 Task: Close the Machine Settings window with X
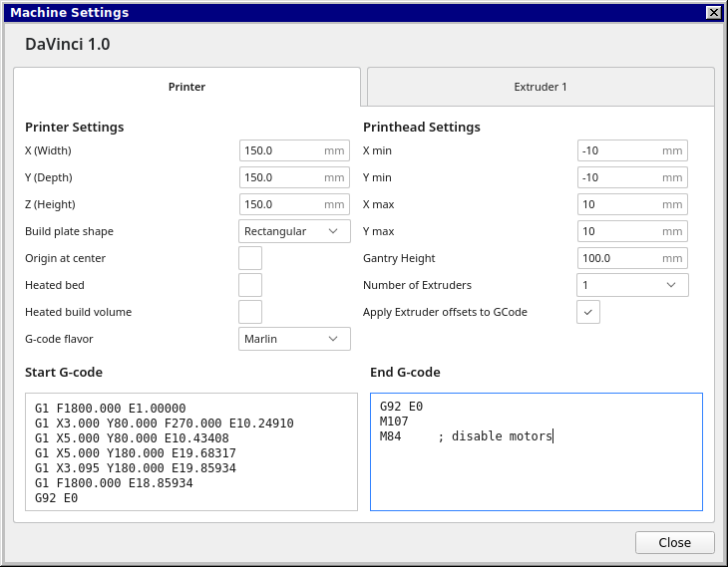pos(713,13)
